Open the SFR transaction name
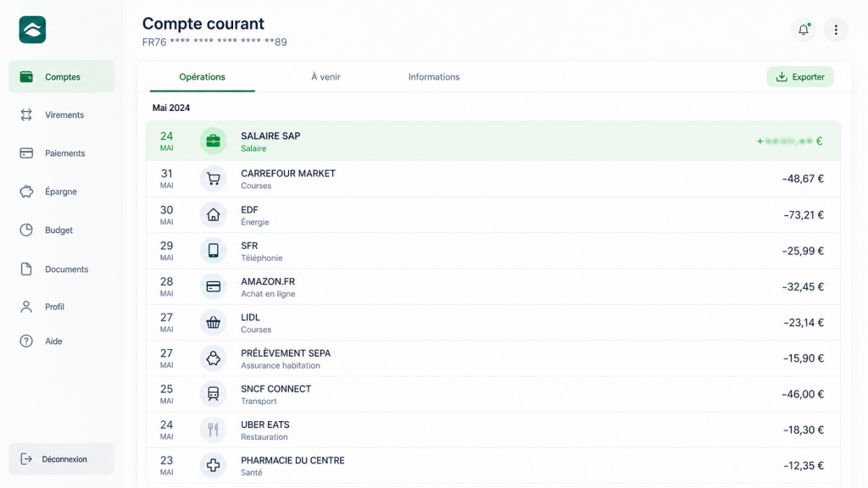 [x=249, y=246]
